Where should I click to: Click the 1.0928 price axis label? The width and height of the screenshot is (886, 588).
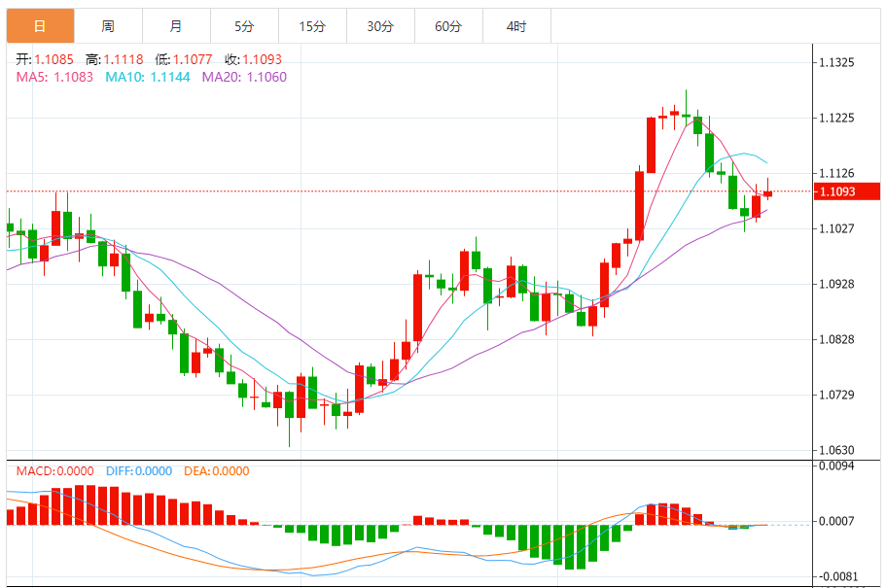pyautogui.click(x=836, y=284)
